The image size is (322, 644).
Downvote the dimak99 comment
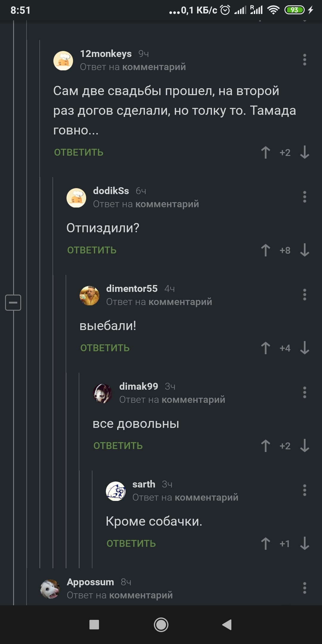point(304,446)
